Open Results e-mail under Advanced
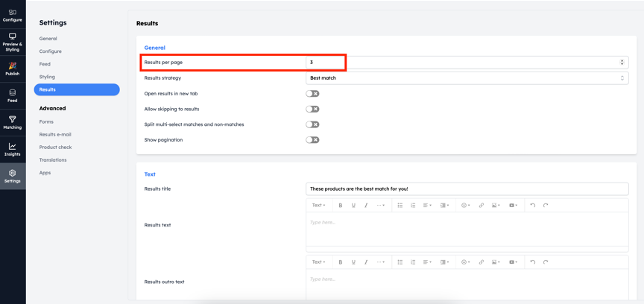This screenshot has width=644, height=304. pos(55,135)
